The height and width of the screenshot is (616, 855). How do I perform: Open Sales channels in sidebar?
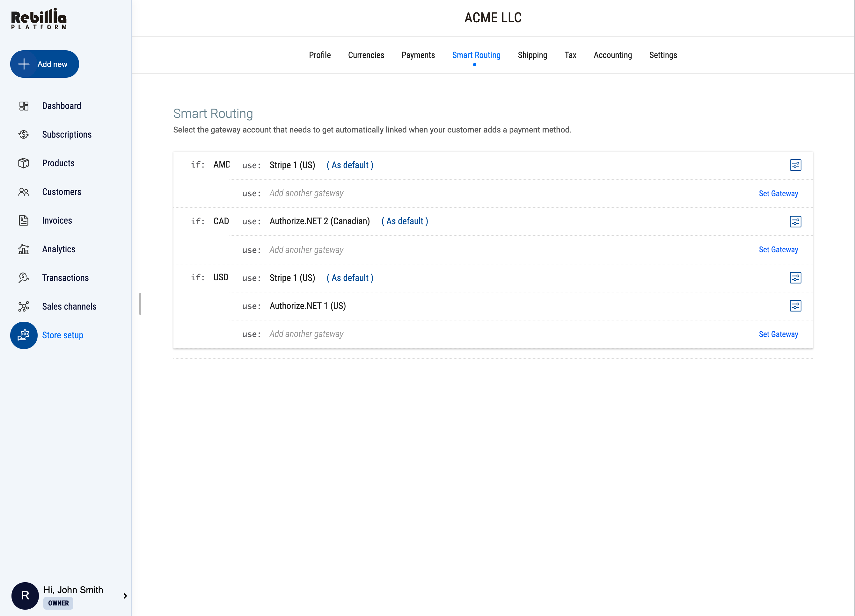(x=69, y=306)
